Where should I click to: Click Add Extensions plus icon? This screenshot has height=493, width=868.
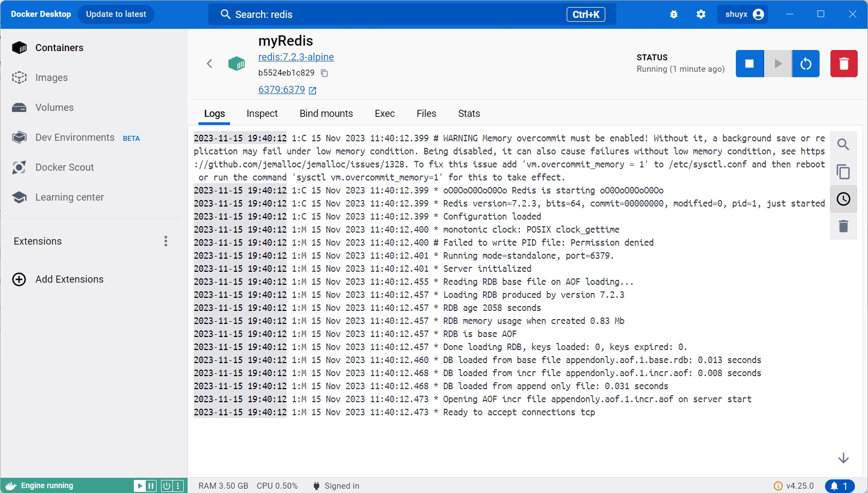tap(19, 279)
